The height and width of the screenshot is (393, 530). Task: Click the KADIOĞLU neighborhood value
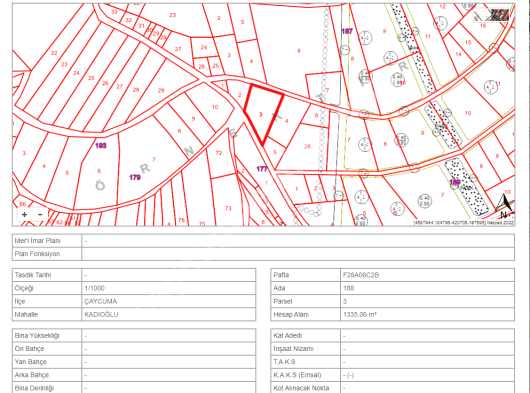tap(101, 314)
